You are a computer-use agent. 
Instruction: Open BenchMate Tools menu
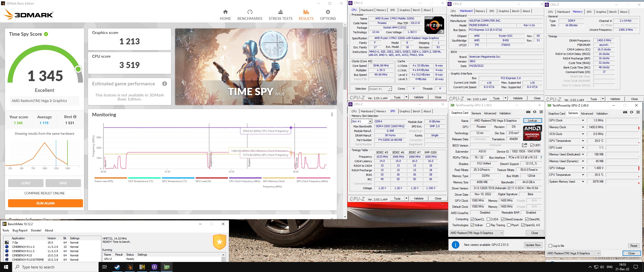click(6, 230)
